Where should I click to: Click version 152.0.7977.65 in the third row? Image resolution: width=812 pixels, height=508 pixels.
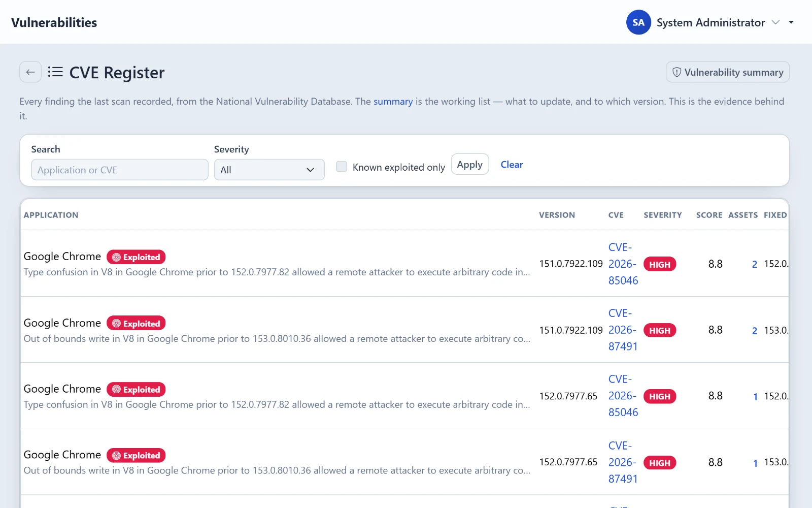click(568, 396)
